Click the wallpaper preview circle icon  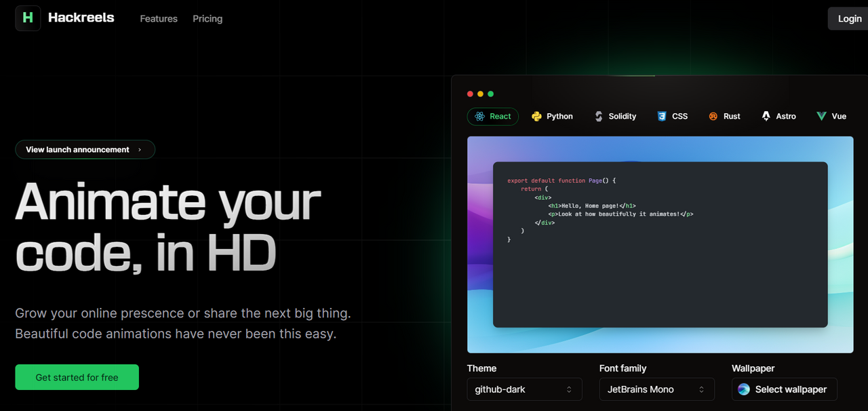coord(744,389)
